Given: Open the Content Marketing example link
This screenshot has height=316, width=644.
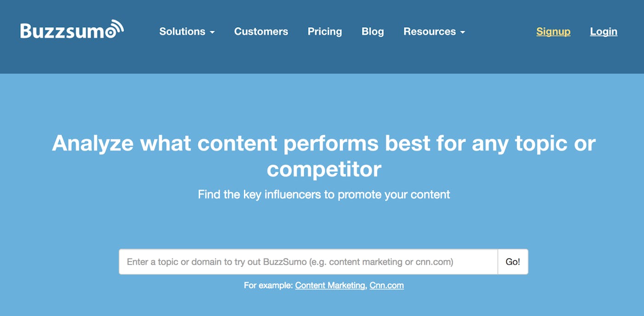Looking at the screenshot, I should pos(329,285).
